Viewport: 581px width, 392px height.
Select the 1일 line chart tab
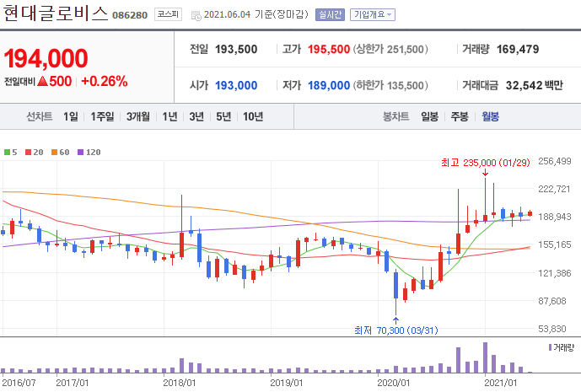[70, 116]
